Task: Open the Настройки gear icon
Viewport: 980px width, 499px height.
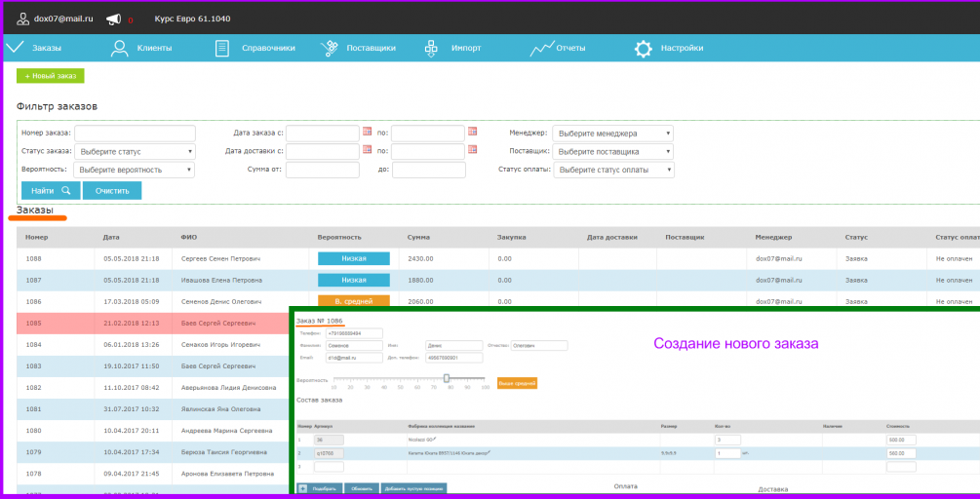Action: [644, 49]
